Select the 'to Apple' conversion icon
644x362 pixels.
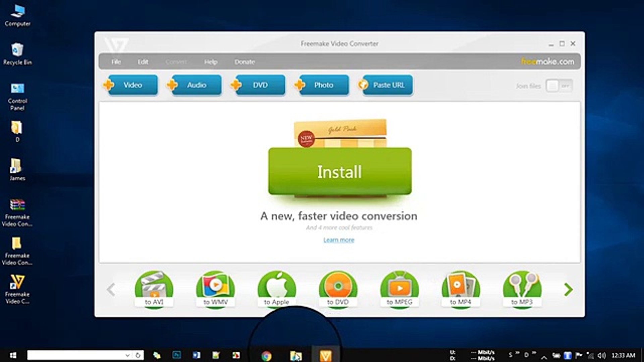(277, 289)
